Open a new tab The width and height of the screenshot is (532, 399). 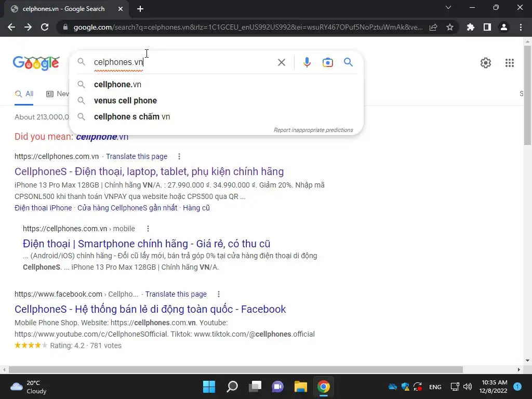pyautogui.click(x=140, y=9)
